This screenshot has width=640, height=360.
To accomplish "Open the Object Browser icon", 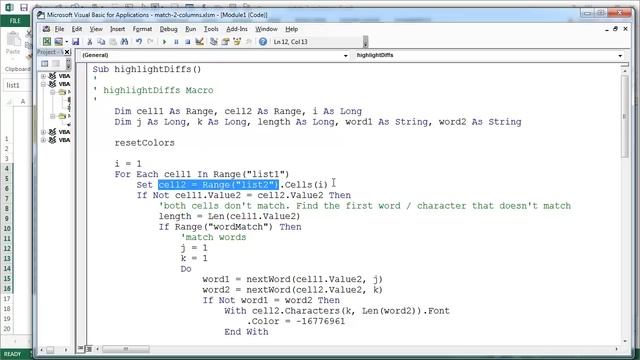I will coord(237,42).
